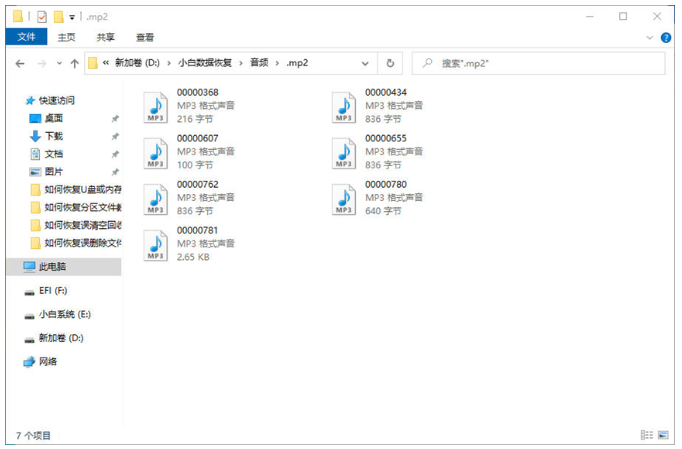This screenshot has width=682, height=449.
Task: Click the back navigation arrow
Action: tap(21, 63)
